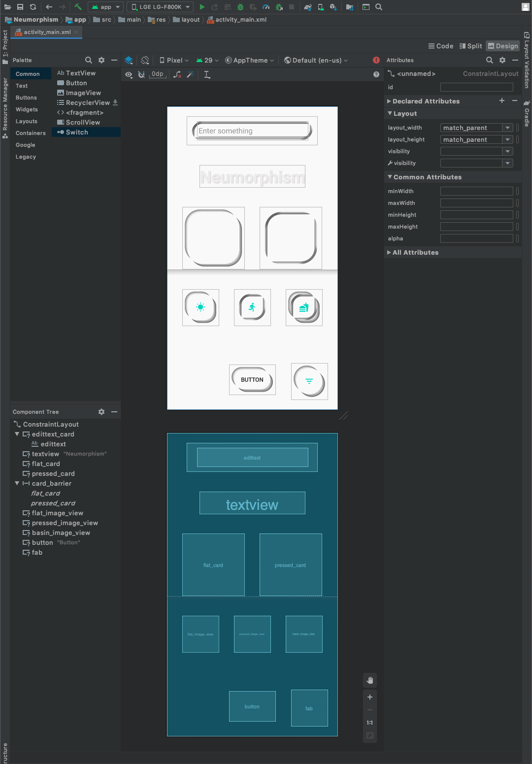Open LGE LG-F800K device dropdown
The height and width of the screenshot is (764, 532).
click(160, 7)
